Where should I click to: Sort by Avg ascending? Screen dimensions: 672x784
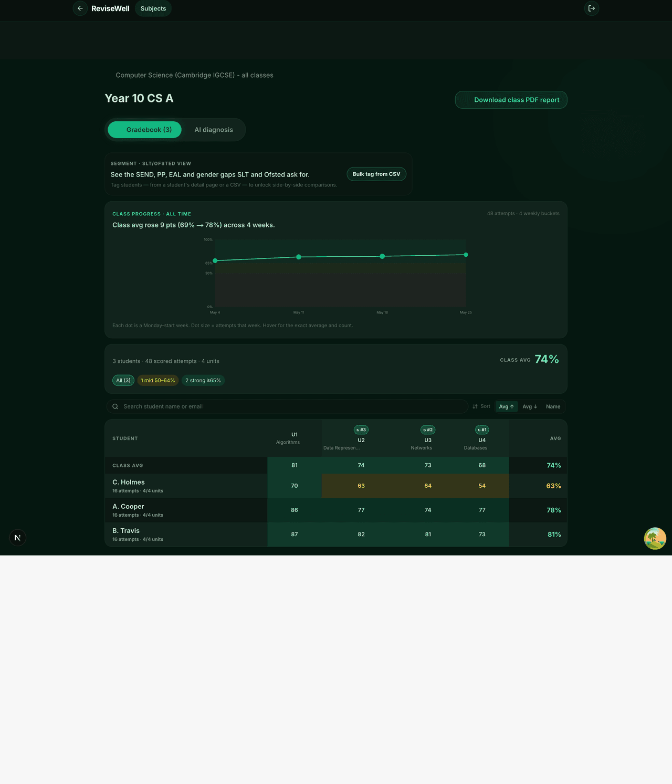[507, 406]
